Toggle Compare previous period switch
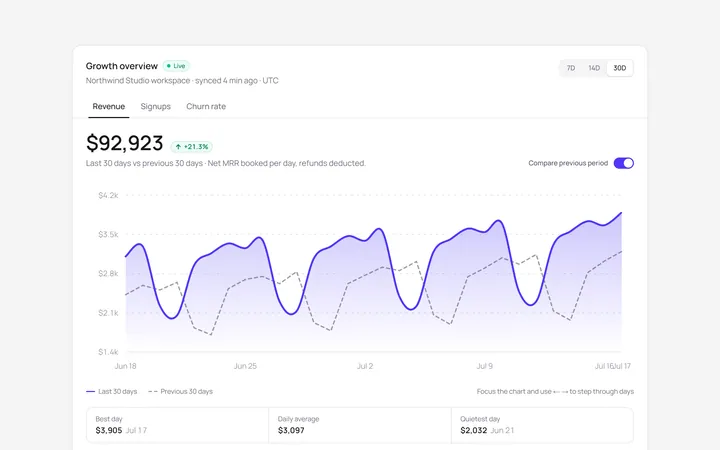The image size is (720, 450). click(x=624, y=163)
